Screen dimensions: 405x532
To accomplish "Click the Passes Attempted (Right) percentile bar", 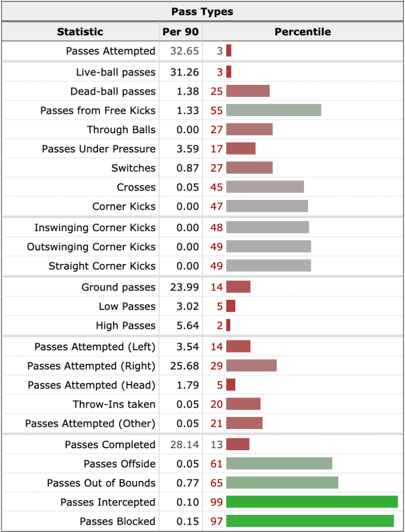I will click(x=251, y=366).
